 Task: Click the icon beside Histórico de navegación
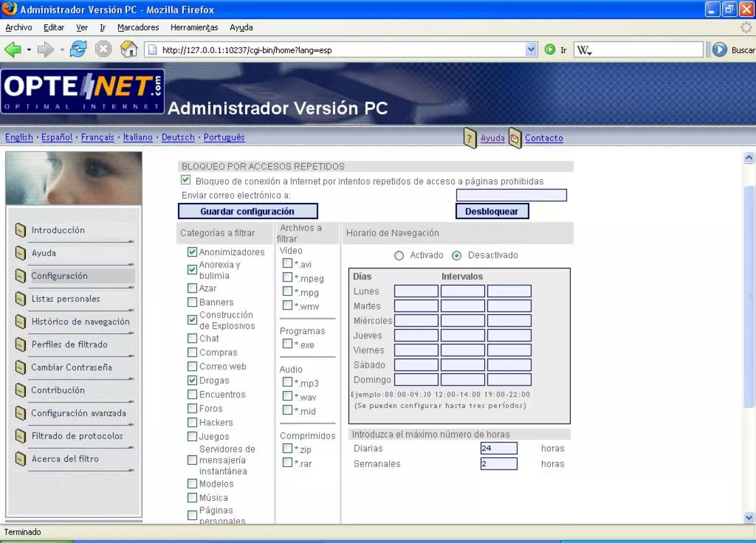[x=20, y=321]
